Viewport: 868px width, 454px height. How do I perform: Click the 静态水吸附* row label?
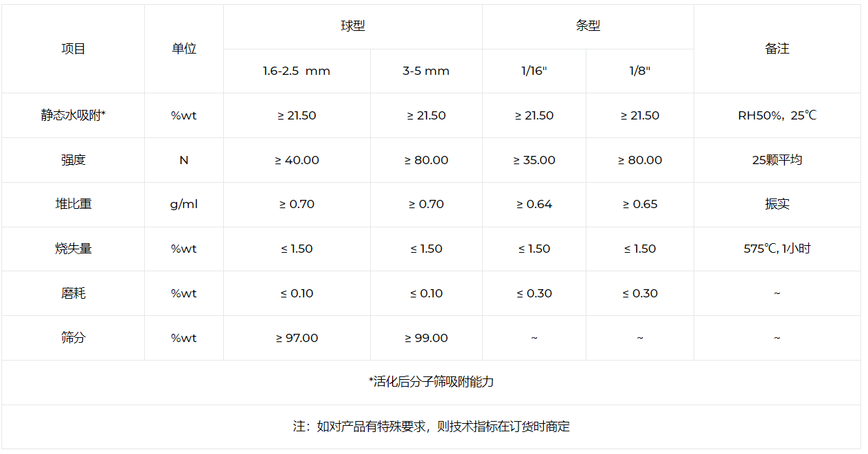click(x=73, y=115)
